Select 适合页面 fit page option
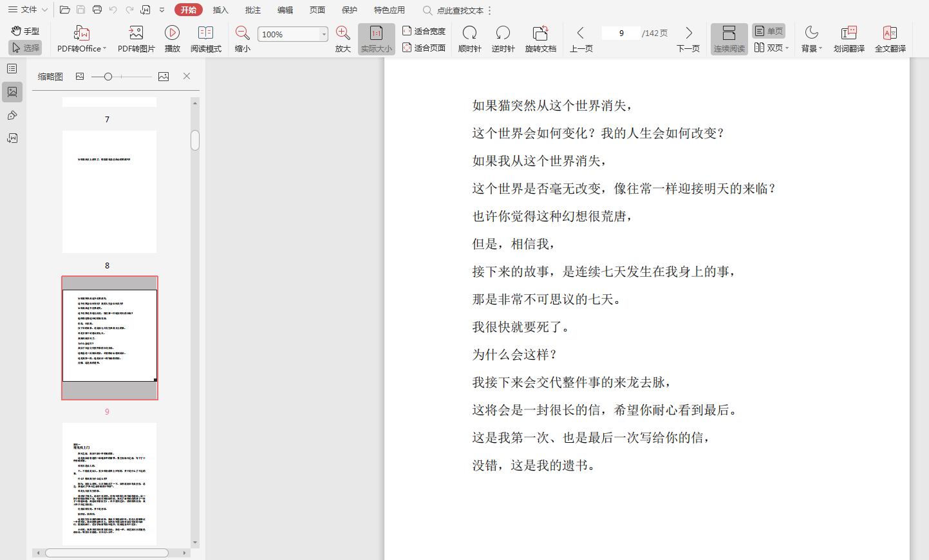929x560 pixels. 424,48
